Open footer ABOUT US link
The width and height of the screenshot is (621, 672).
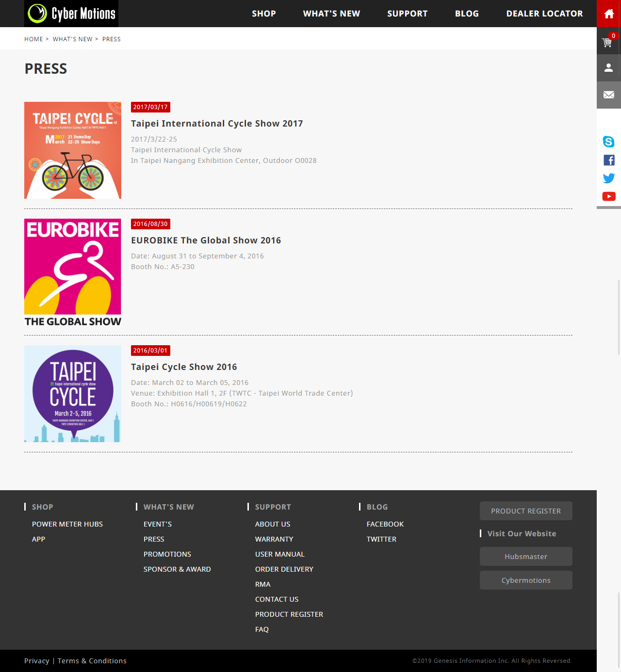[x=273, y=524]
